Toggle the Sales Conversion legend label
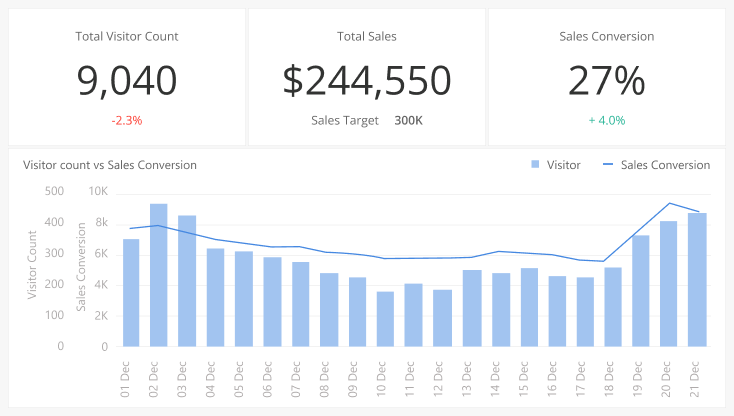This screenshot has height=416, width=734. pos(665,165)
